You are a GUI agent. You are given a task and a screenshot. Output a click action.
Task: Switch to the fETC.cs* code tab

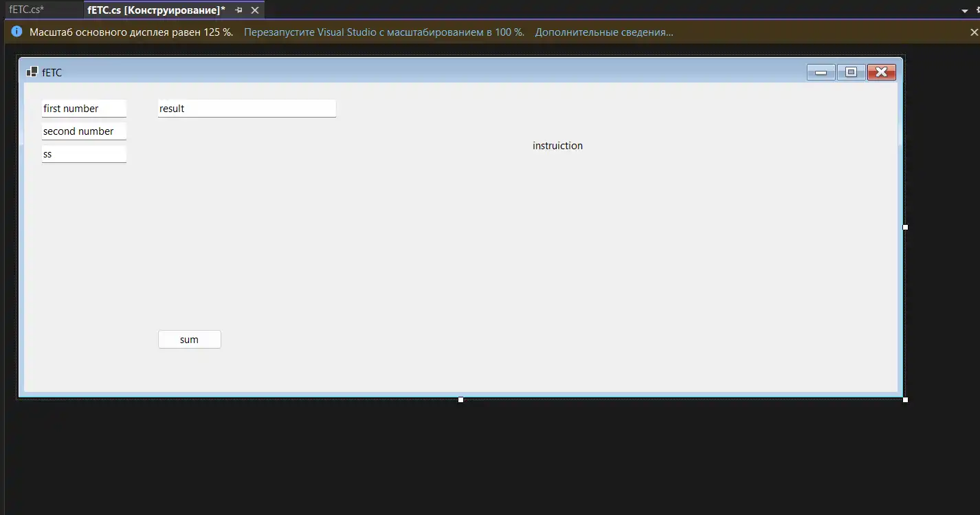coord(27,10)
